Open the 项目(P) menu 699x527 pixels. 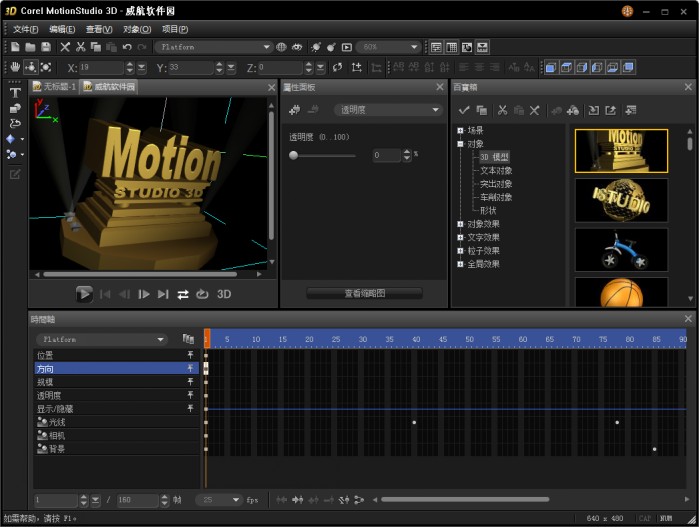click(x=175, y=29)
